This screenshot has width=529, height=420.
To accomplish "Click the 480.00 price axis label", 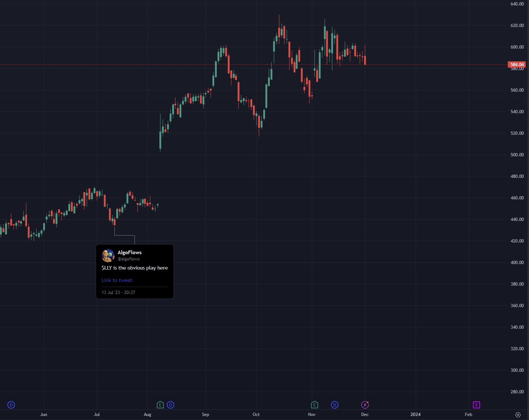I will (517, 176).
